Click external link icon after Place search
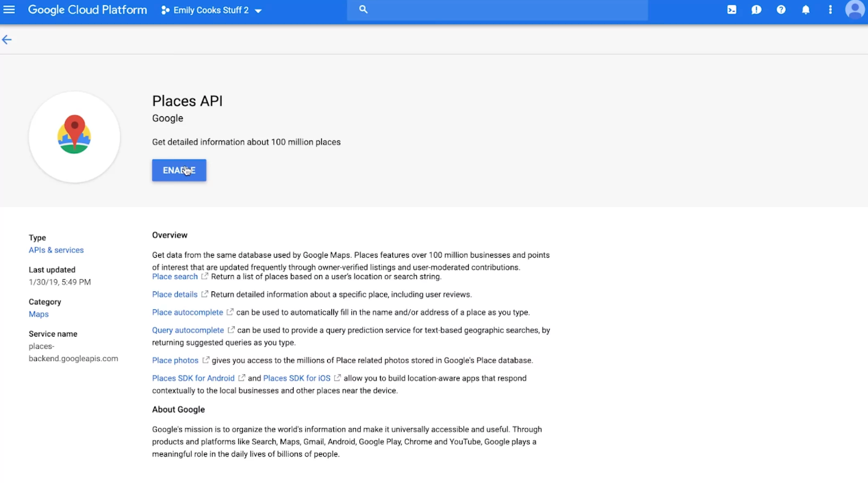 click(204, 276)
